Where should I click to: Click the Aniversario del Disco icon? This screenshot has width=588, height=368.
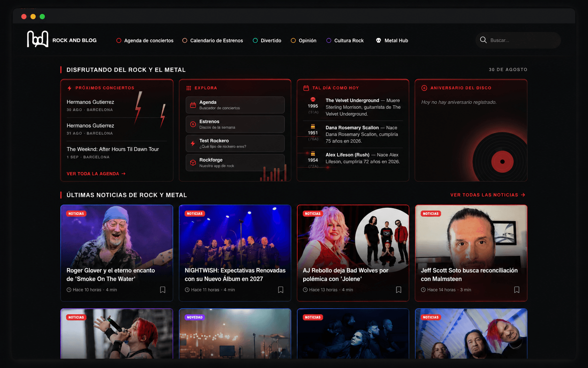pos(424,88)
